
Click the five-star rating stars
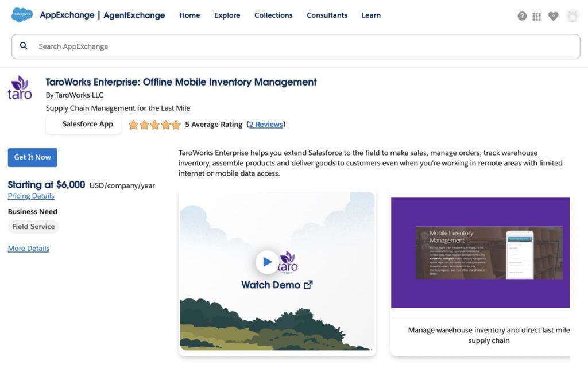pos(154,125)
